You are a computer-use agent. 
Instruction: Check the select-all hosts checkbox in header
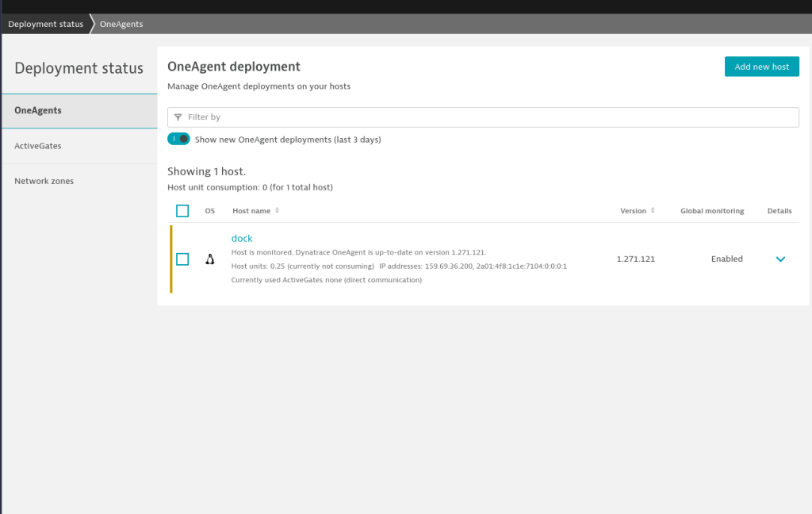point(182,211)
